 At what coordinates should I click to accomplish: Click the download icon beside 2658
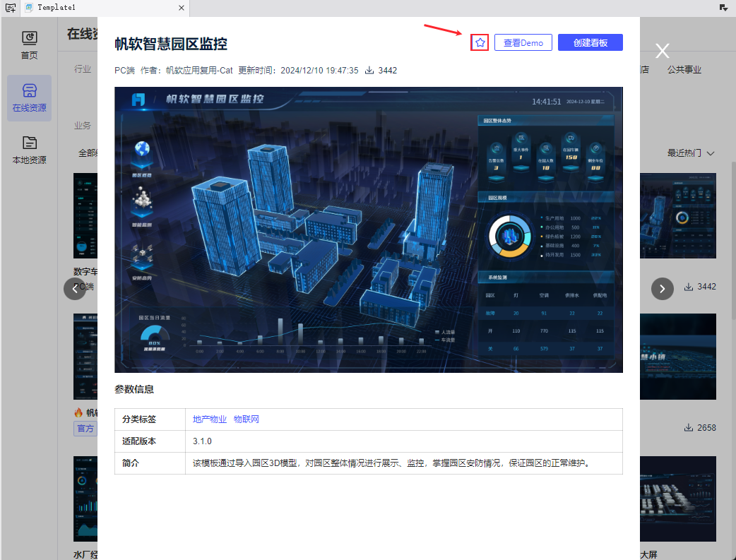(x=688, y=428)
